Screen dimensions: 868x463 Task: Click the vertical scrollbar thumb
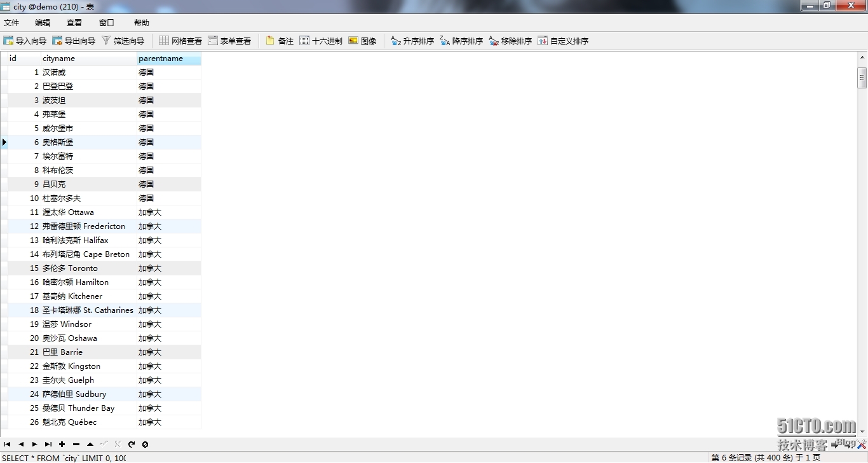[x=862, y=77]
